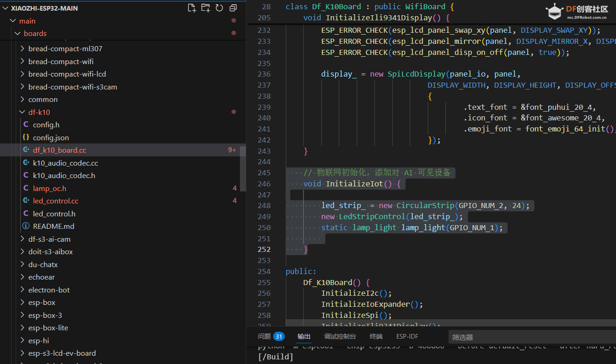Screen dimensions: 616x364
Task: Collapse all folders in explorer
Action: 233,8
